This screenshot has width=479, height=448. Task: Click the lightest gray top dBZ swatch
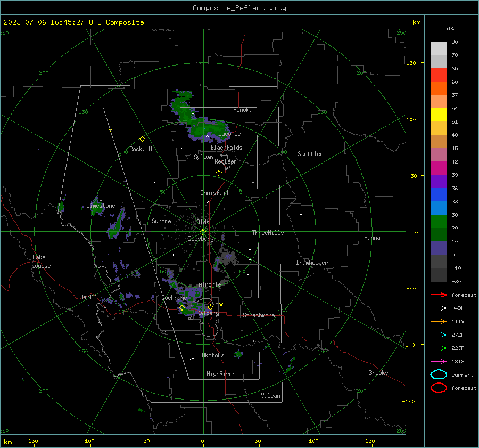point(439,48)
